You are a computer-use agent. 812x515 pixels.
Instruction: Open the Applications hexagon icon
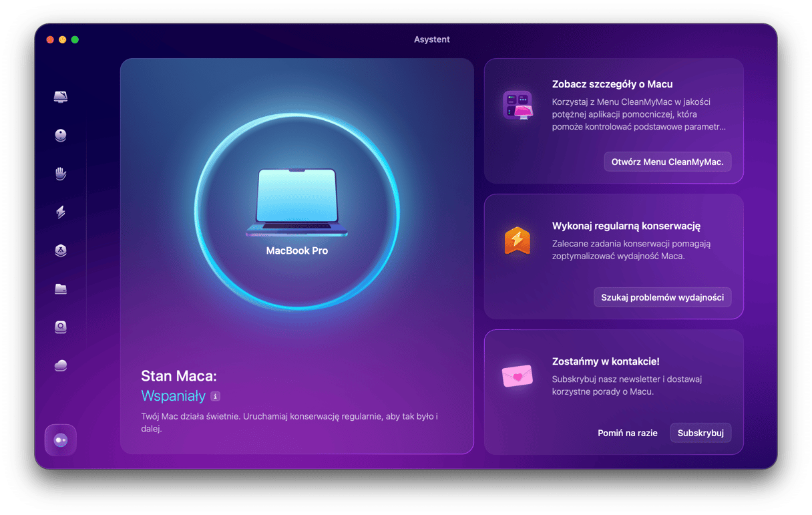61,250
